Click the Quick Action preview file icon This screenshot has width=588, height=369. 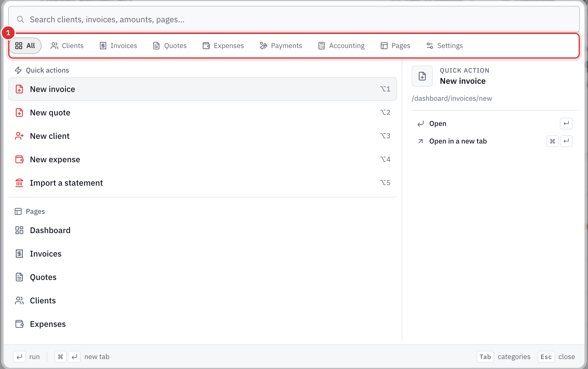tap(422, 76)
